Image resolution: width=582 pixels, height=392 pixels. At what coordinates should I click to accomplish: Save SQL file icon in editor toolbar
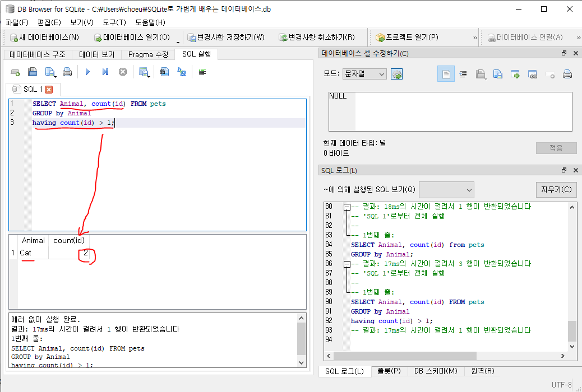pos(50,72)
